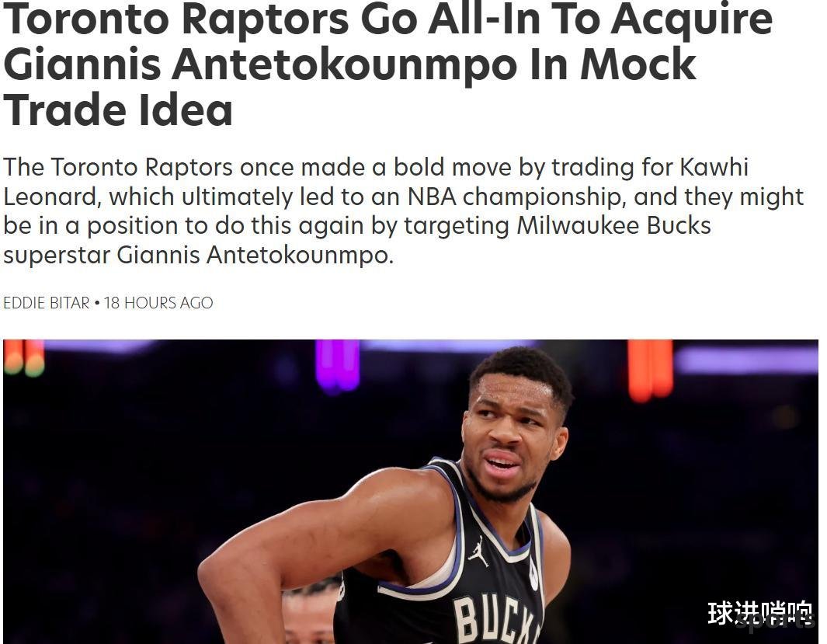This screenshot has width=827, height=644.
Task: Click "Milwaukee Bucks" in the summary paragraph
Action: [x=614, y=226]
